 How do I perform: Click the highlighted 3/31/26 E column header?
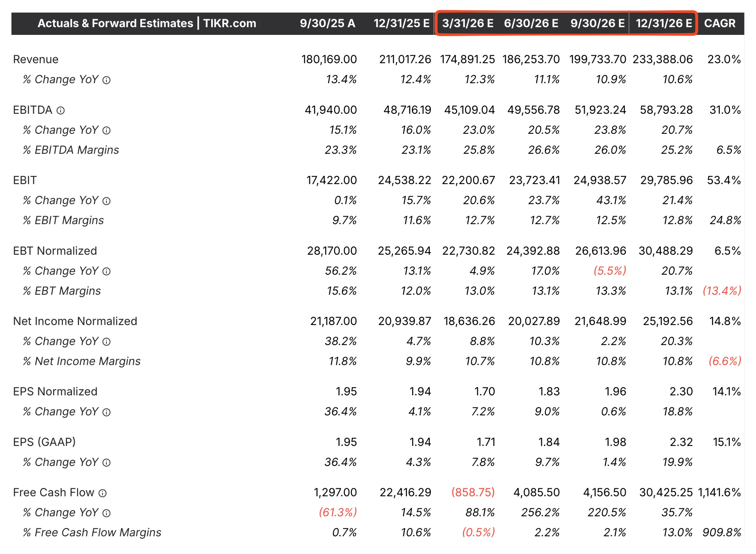pos(468,23)
